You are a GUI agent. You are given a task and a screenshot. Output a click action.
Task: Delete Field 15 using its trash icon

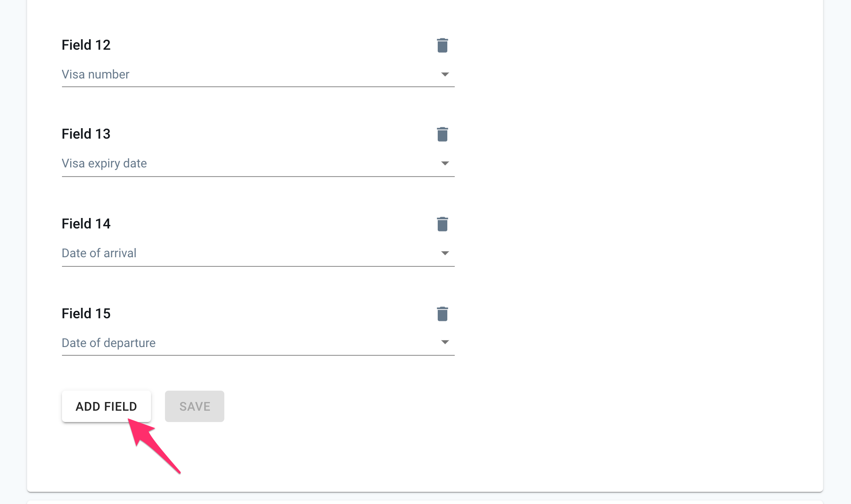tap(443, 313)
